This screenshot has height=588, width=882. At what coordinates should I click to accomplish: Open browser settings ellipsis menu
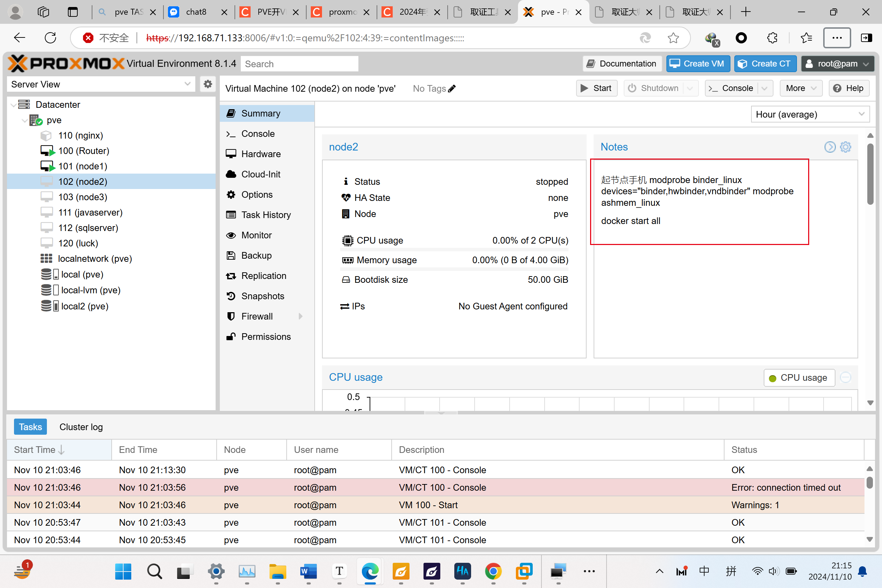point(836,37)
